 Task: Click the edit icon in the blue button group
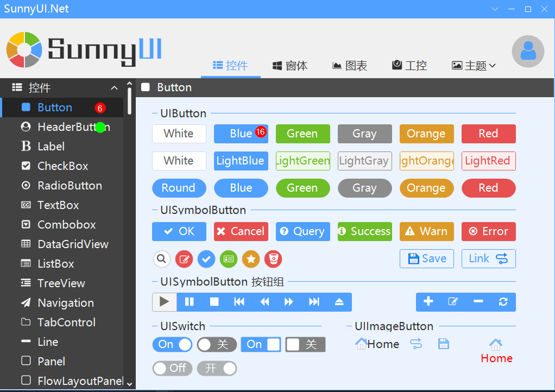tap(453, 302)
